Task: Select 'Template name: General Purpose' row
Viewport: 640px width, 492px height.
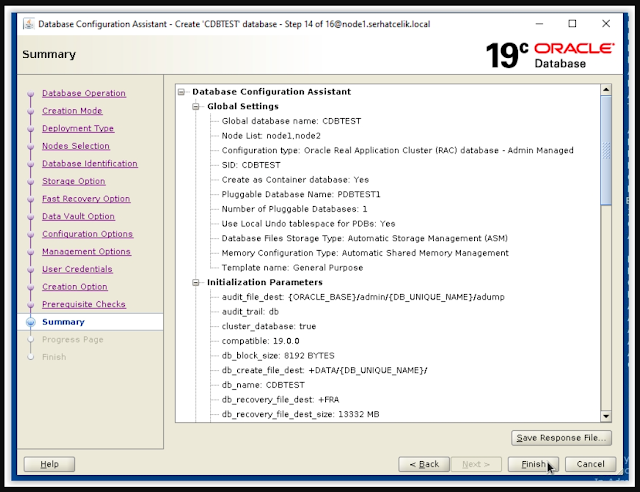Action: tap(292, 268)
